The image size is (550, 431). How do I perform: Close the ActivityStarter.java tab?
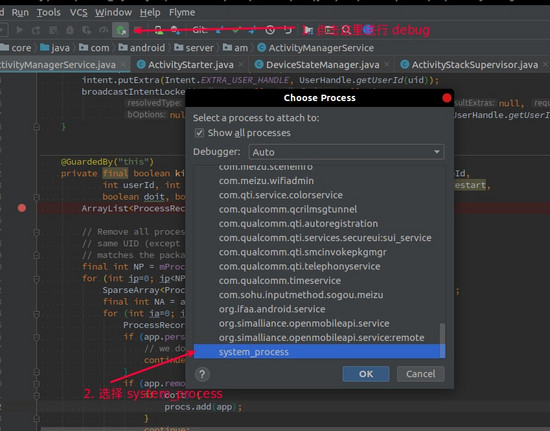tap(241, 65)
